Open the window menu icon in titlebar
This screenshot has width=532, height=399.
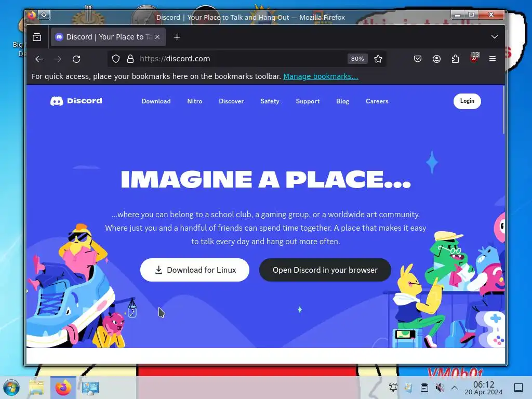(32, 15)
